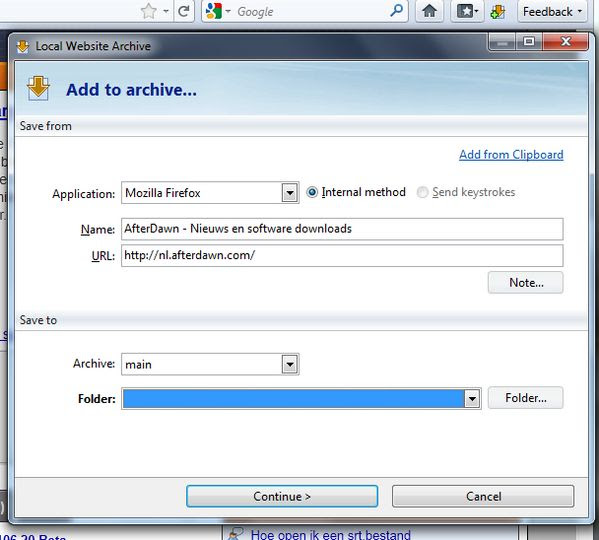
Task: Maximize the Local Website Archive window
Action: (529, 41)
